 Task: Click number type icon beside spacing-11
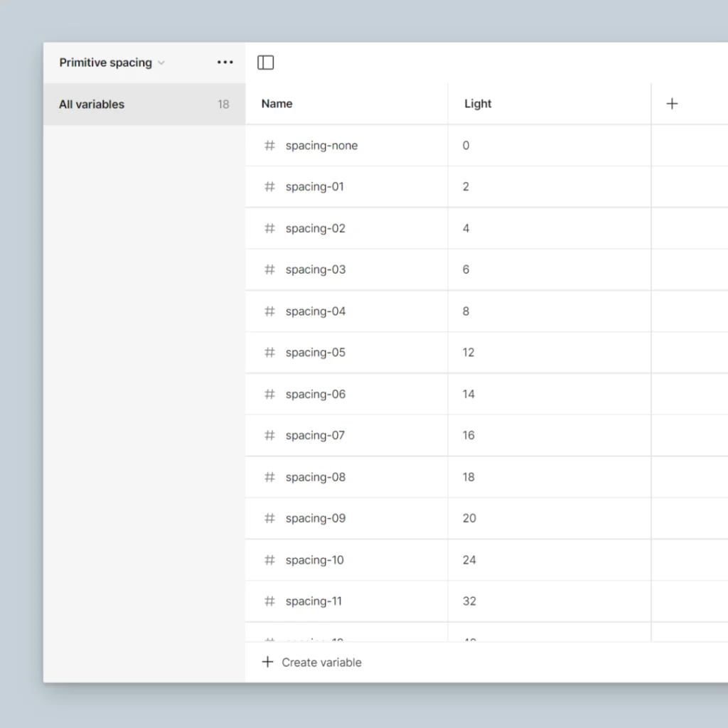tap(269, 601)
